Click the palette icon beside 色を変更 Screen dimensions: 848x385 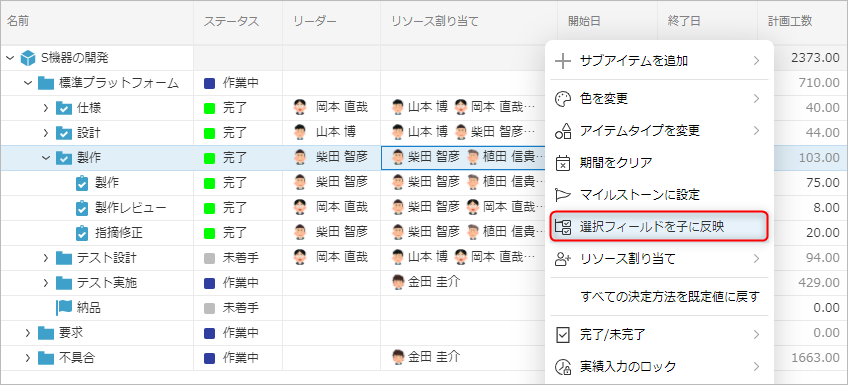coord(564,99)
